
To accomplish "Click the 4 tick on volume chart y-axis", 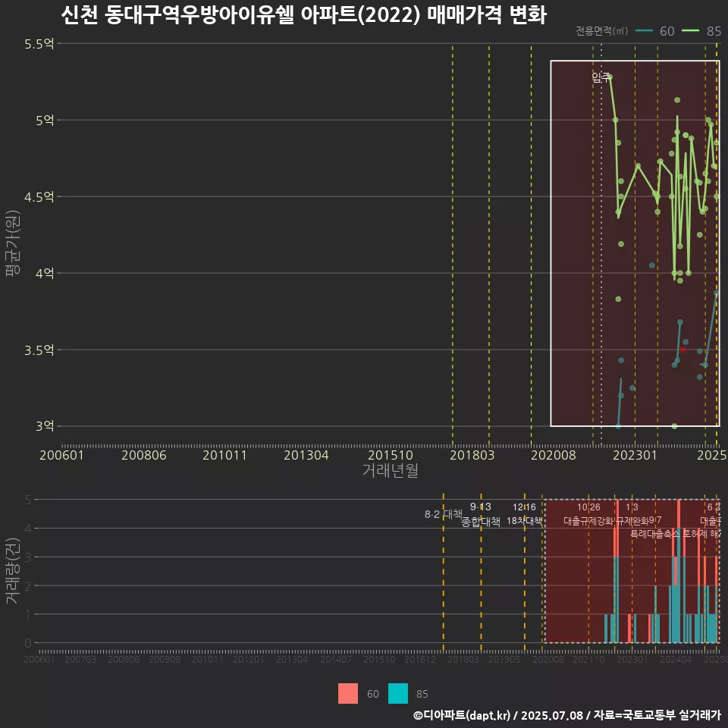I will point(28,529).
